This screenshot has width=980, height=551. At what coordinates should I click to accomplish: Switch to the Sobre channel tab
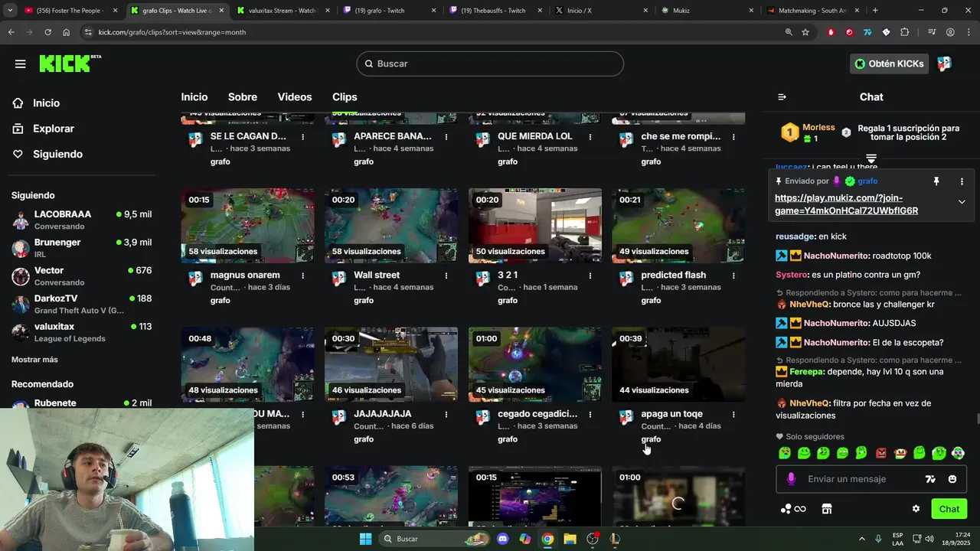pyautogui.click(x=243, y=97)
